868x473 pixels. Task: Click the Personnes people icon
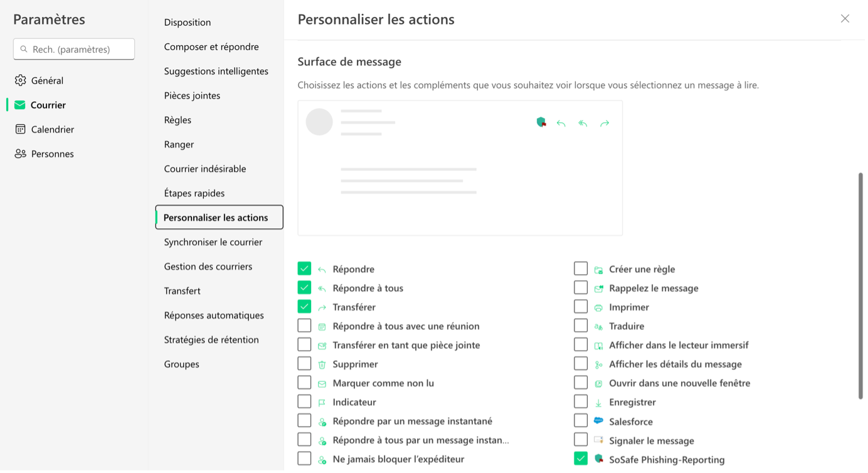(20, 154)
